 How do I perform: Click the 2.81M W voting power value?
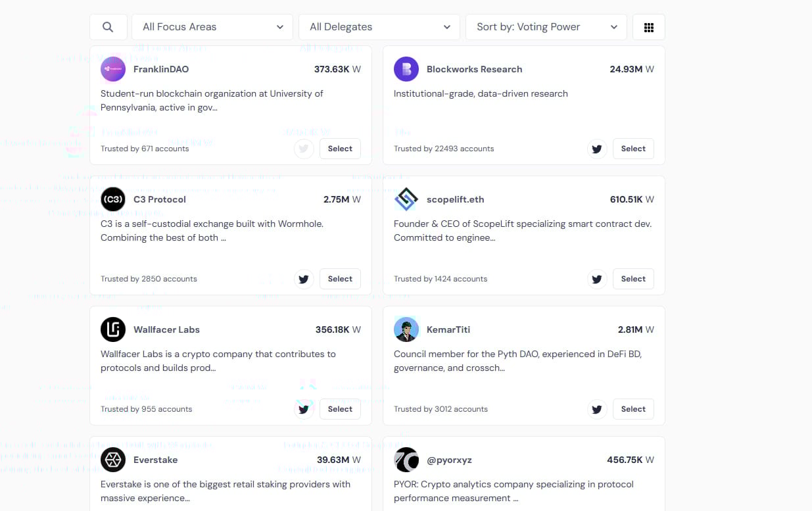(x=636, y=329)
